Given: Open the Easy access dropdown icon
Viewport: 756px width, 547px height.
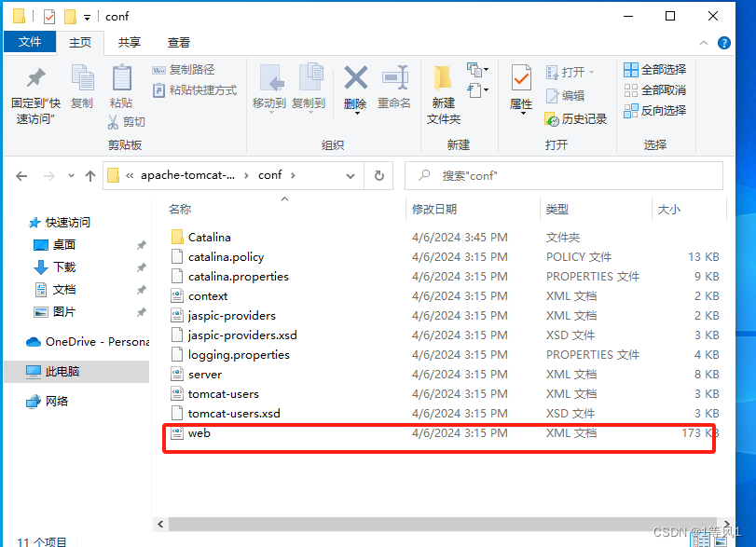Looking at the screenshot, I should click(x=477, y=90).
